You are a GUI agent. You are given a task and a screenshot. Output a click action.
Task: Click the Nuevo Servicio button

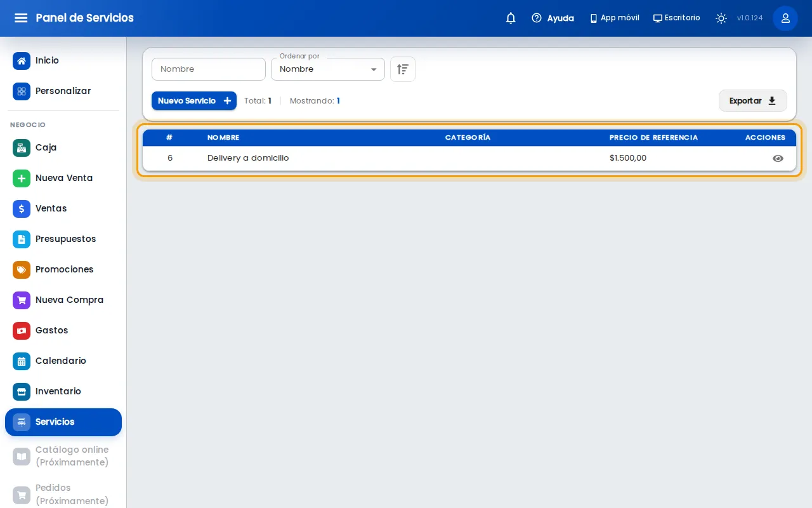tap(194, 101)
